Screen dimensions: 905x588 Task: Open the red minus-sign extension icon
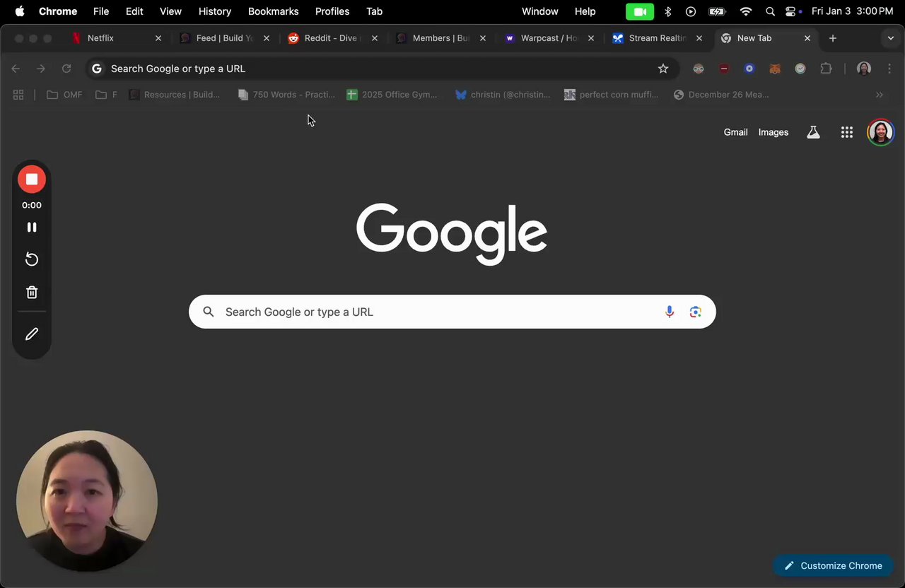[724, 69]
